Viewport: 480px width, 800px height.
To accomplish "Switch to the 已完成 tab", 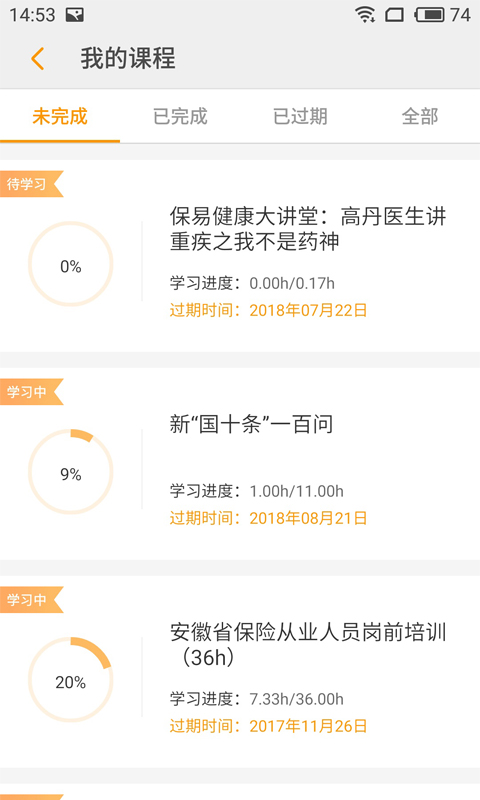I will coord(180,116).
